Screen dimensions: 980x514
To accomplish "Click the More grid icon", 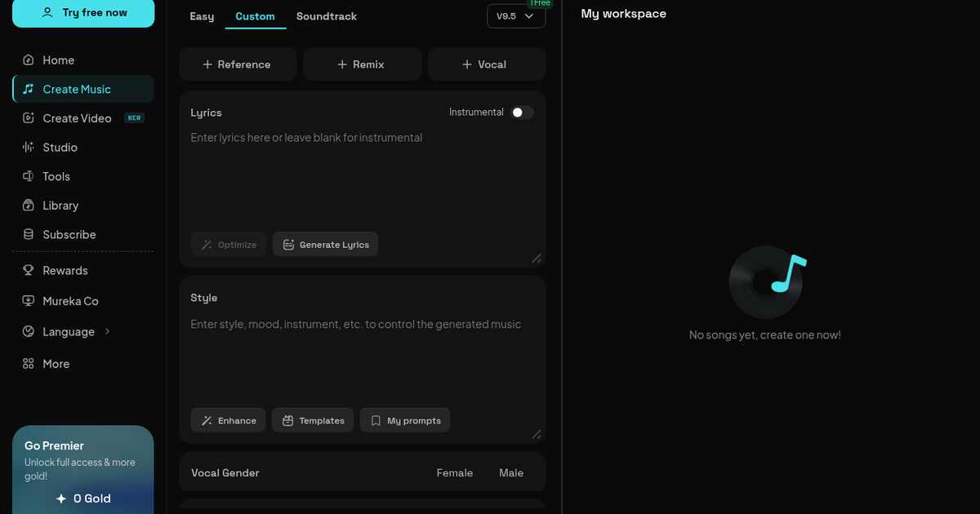I will 29,364.
